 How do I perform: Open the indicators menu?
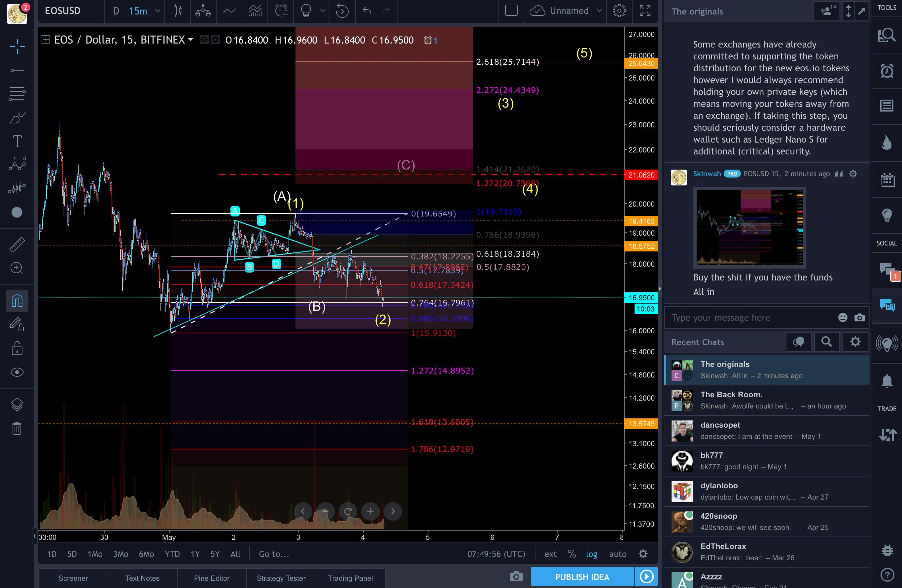229,11
